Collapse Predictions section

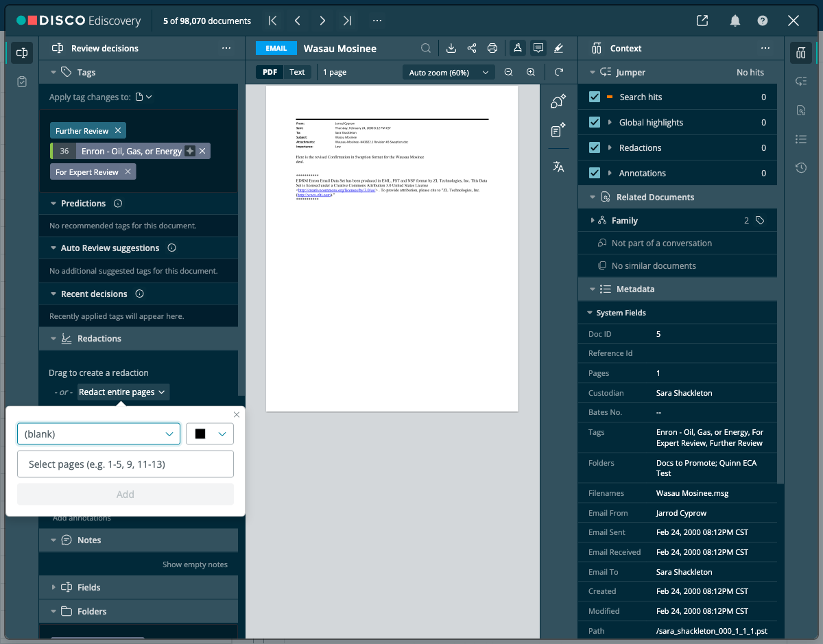[x=53, y=203]
